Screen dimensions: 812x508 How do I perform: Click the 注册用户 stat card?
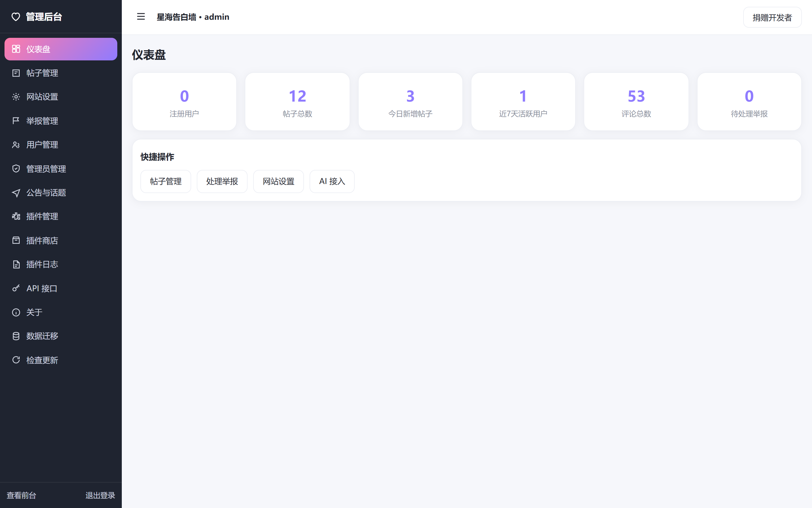pos(184,102)
